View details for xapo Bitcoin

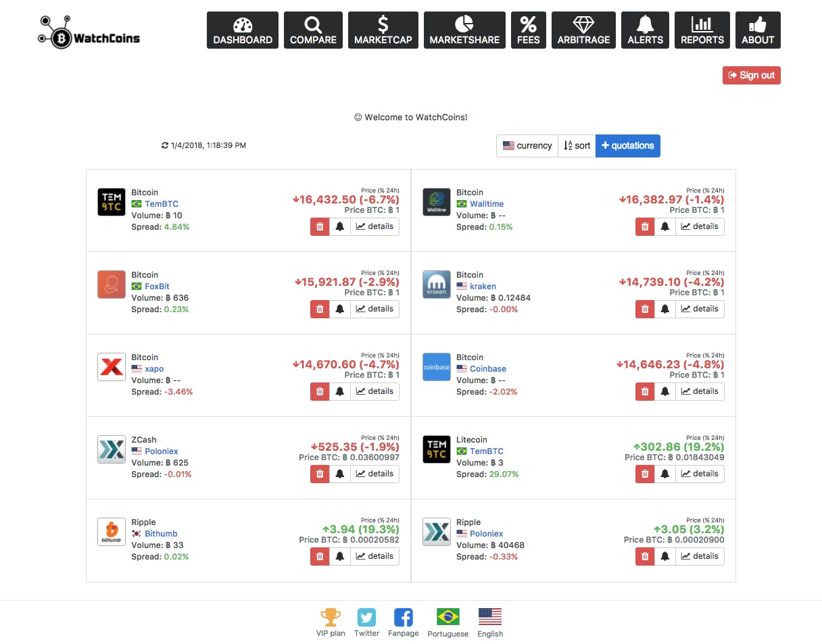tap(375, 392)
